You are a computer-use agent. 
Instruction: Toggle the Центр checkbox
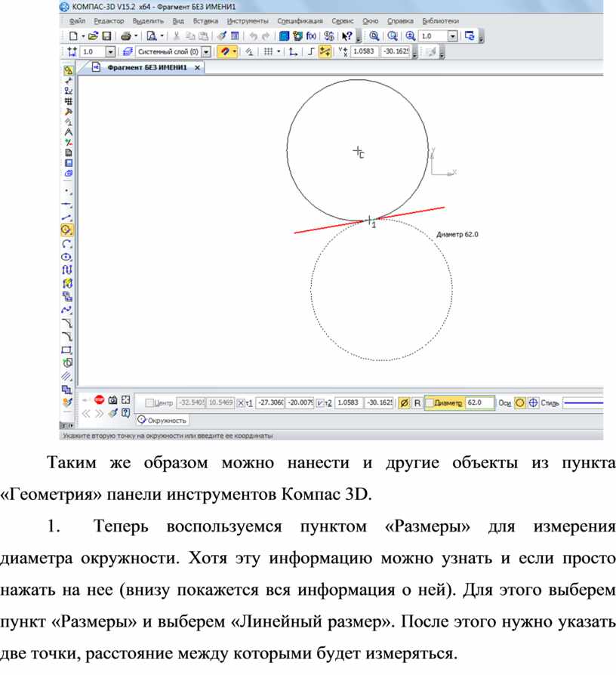coord(149,404)
